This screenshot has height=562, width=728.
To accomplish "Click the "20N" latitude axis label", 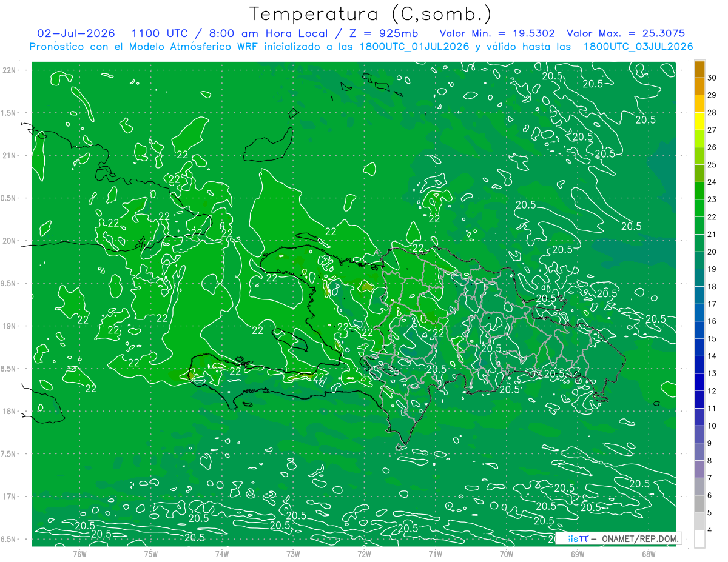I will 8,241.
